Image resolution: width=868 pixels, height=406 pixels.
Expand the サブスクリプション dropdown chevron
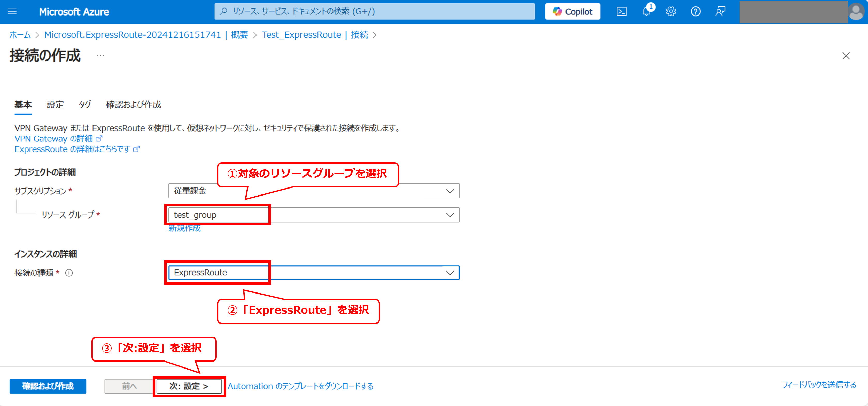[450, 191]
